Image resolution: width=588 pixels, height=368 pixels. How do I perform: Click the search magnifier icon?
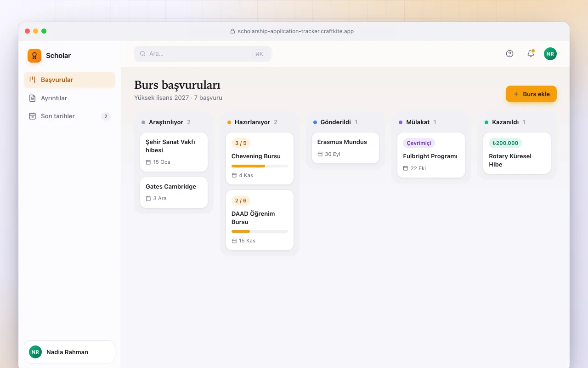click(x=143, y=54)
